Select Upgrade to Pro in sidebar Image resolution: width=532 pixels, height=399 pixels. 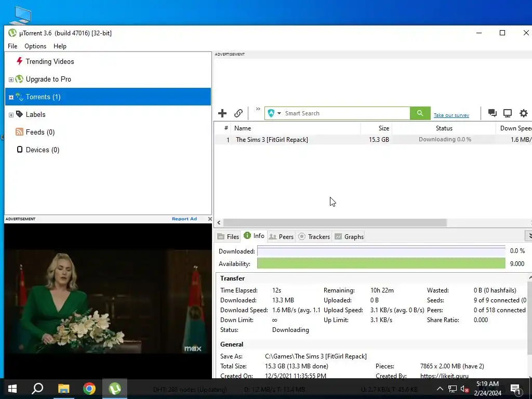coord(48,79)
